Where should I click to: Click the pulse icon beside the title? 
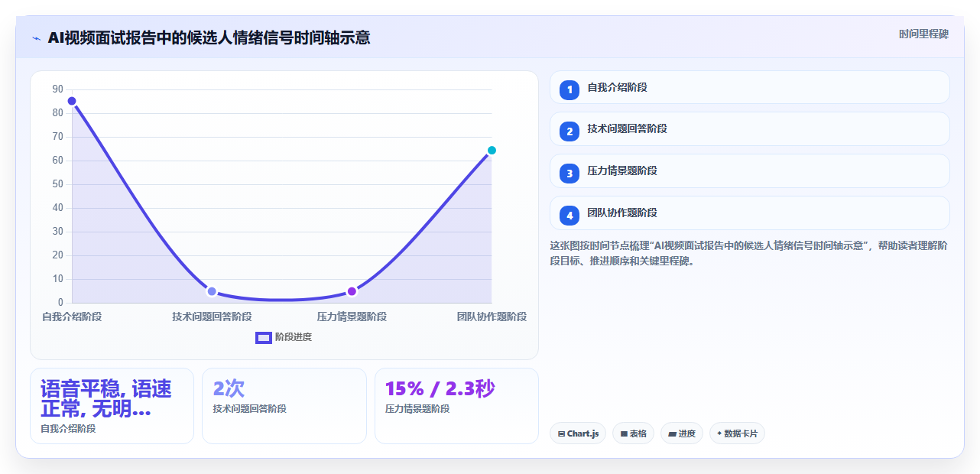click(36, 38)
